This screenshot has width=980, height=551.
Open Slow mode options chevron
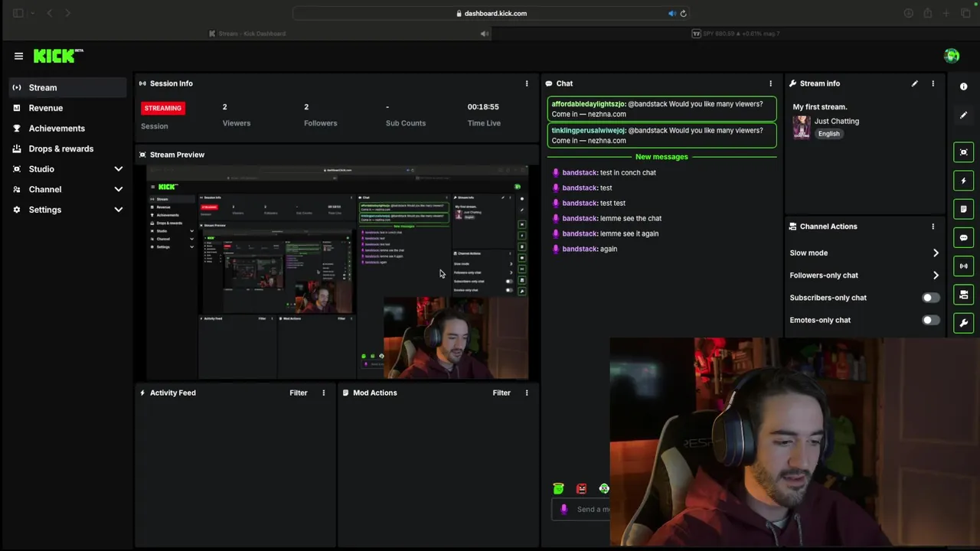pos(936,253)
